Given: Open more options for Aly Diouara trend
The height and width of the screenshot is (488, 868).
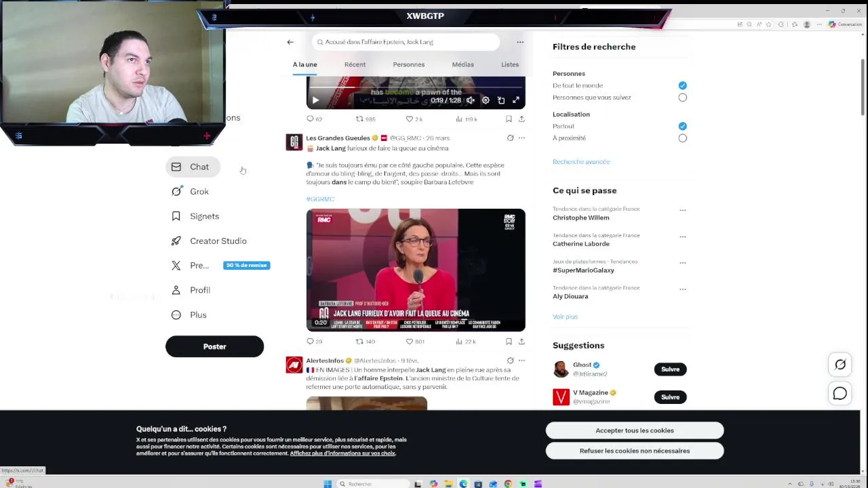Looking at the screenshot, I should [683, 289].
